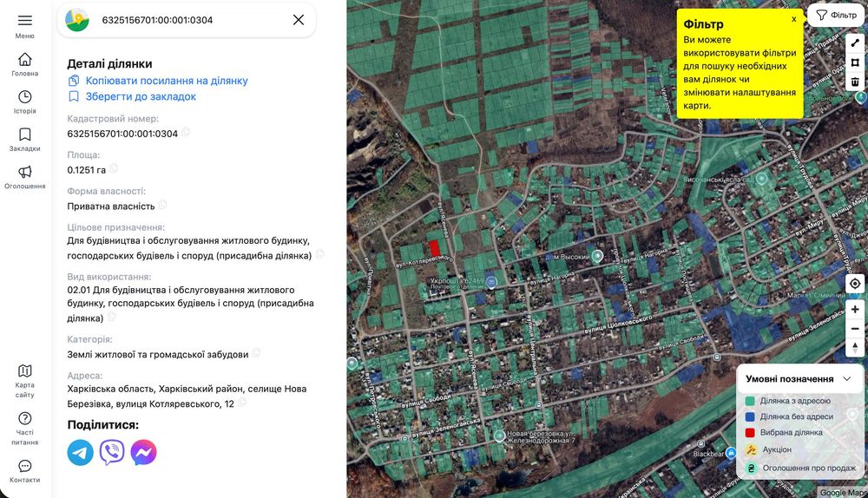Open Контакти contacts page
The image size is (868, 498).
25,471
